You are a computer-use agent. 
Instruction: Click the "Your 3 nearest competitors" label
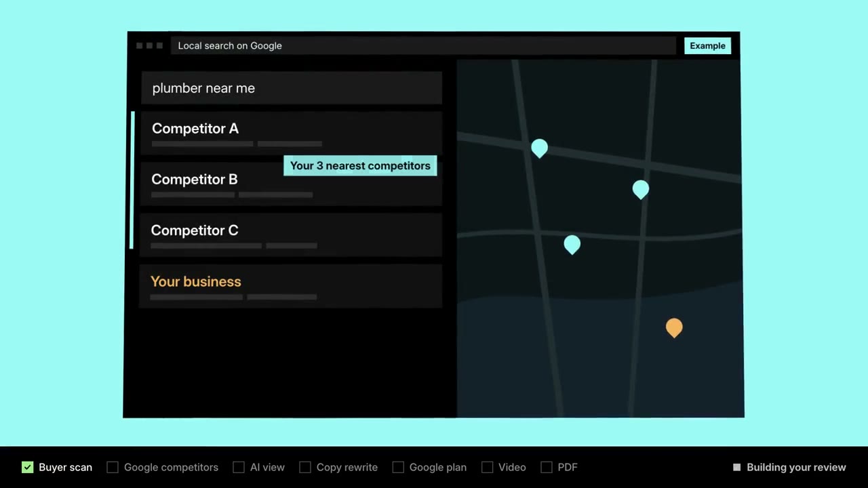360,165
